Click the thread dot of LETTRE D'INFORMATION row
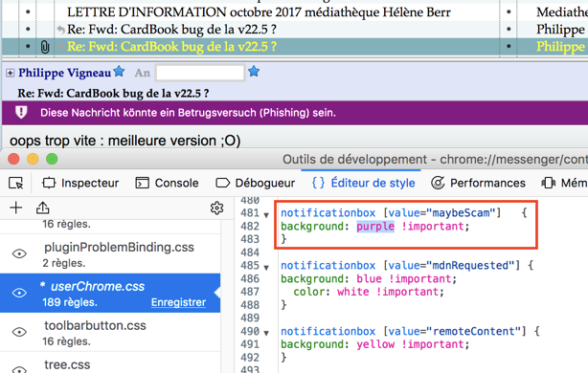 (x=28, y=12)
